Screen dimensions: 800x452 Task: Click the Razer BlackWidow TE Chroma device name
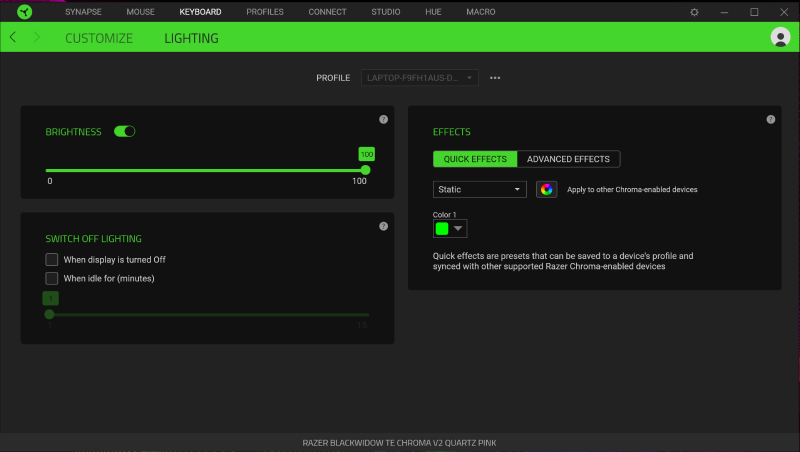[x=399, y=443]
